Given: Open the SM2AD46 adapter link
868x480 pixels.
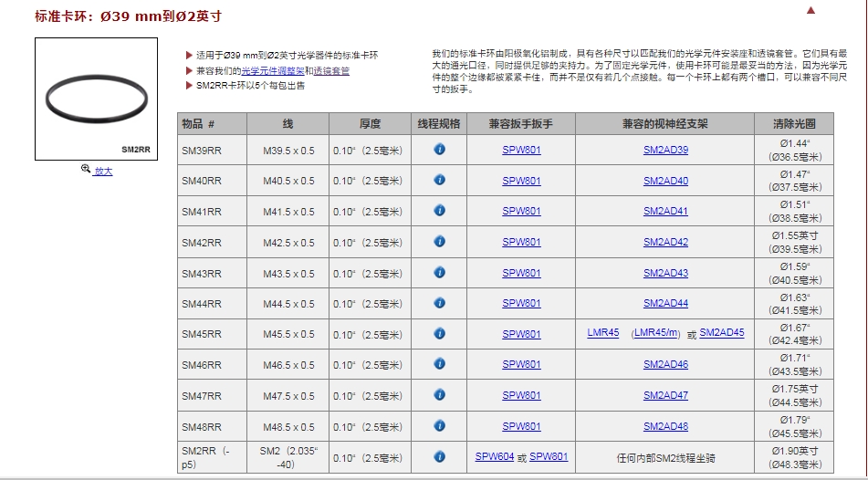Looking at the screenshot, I should coord(665,365).
